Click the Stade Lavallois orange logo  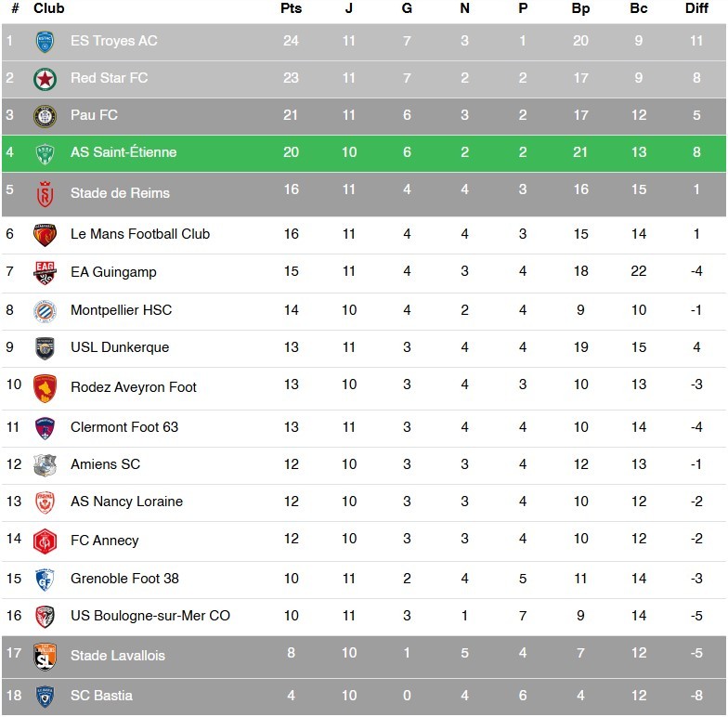(x=45, y=656)
